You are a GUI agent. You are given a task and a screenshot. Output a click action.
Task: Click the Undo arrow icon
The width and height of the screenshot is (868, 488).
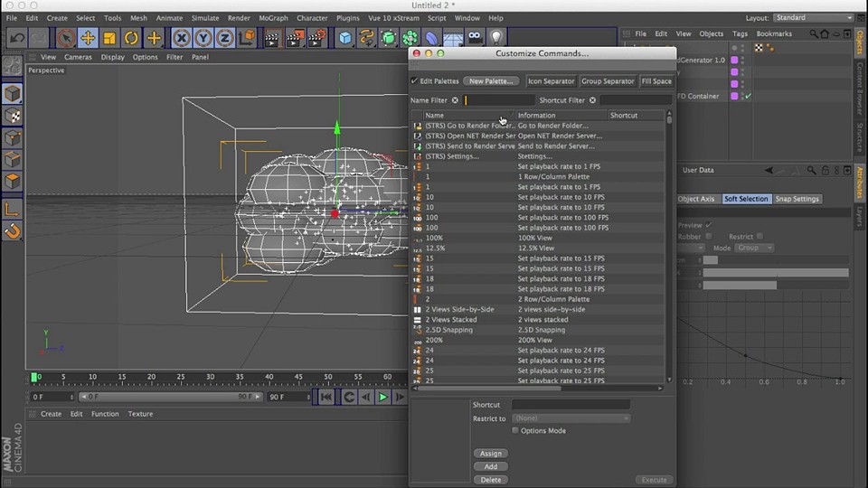17,38
